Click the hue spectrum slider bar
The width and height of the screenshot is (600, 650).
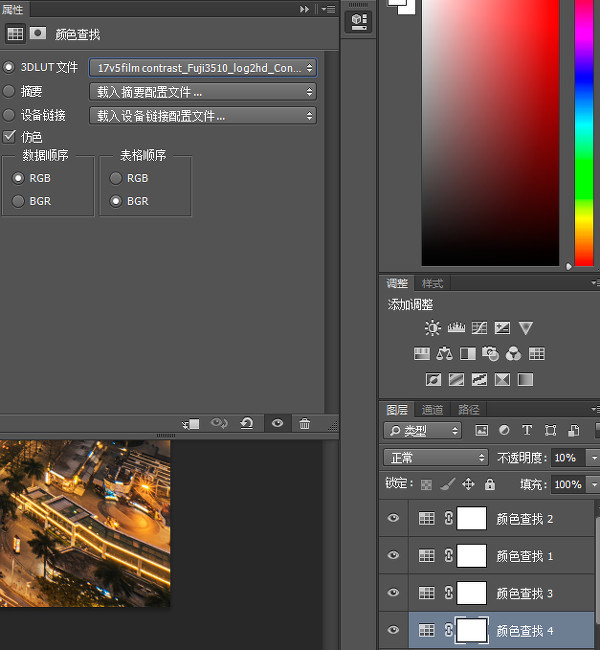tap(584, 130)
